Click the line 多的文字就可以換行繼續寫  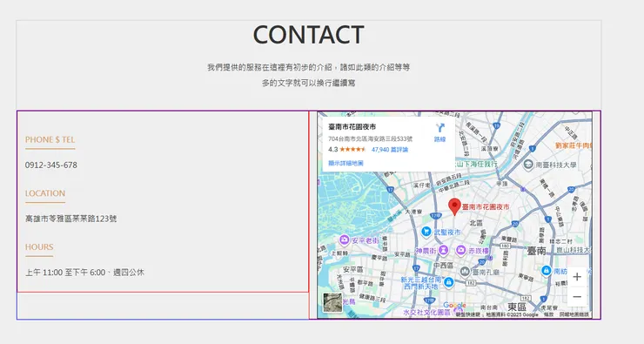click(x=308, y=83)
